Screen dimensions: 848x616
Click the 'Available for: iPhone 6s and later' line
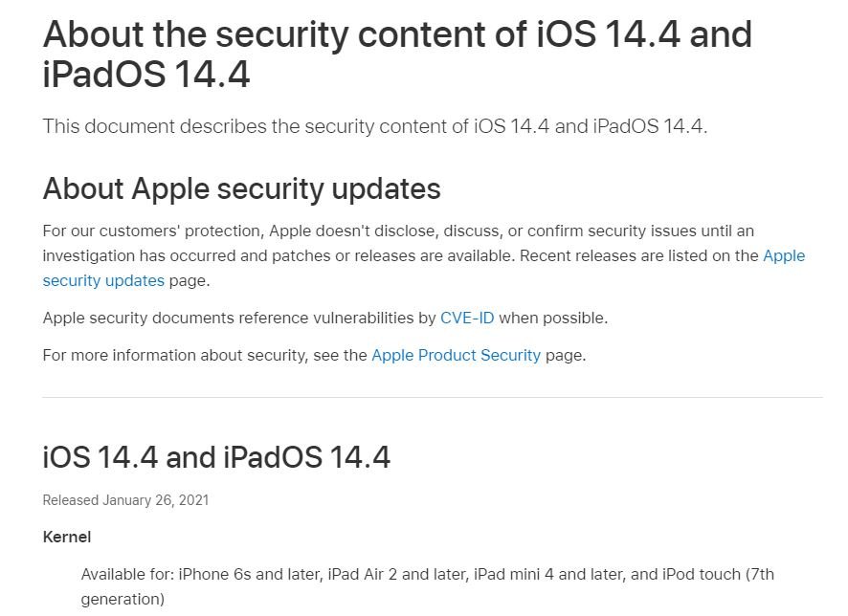click(x=427, y=574)
